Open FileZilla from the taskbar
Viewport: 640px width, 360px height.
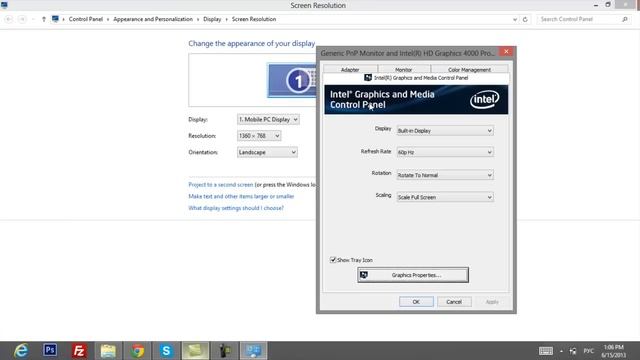79,351
